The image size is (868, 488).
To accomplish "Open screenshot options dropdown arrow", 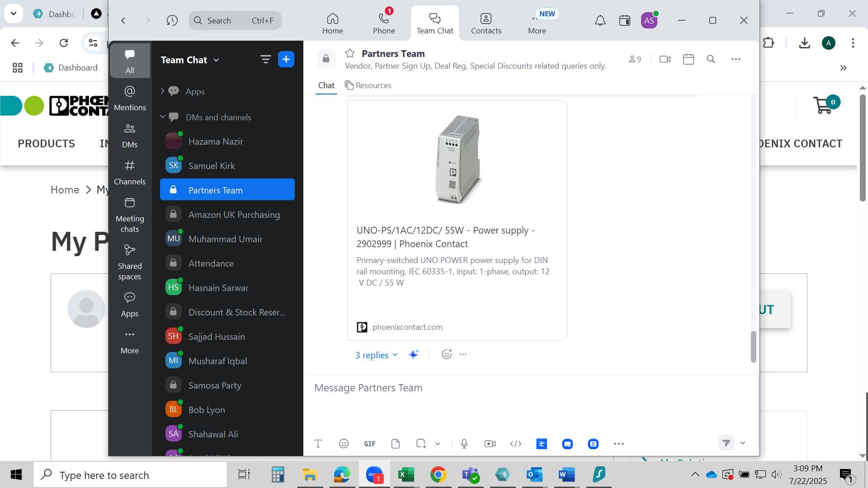I will [438, 444].
